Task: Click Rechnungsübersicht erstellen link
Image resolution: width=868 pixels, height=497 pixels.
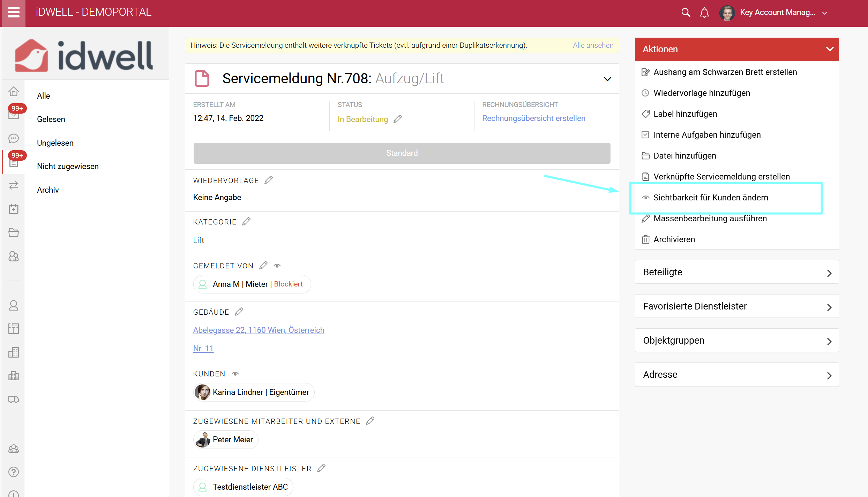Action: tap(533, 118)
